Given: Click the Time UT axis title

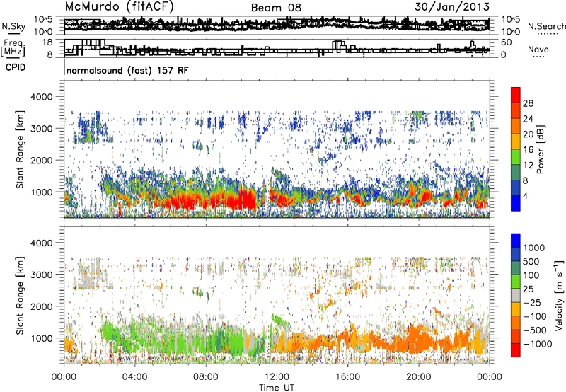Looking at the screenshot, I should (277, 388).
